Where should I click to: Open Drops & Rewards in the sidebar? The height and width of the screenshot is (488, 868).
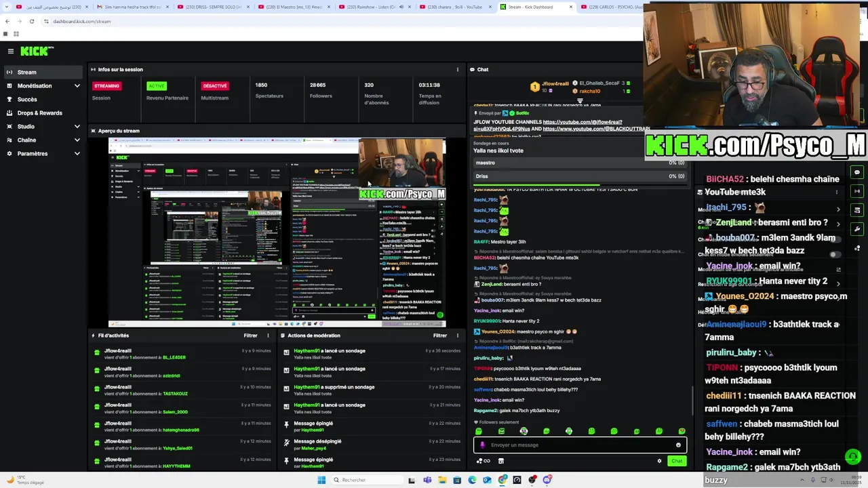tap(42, 113)
